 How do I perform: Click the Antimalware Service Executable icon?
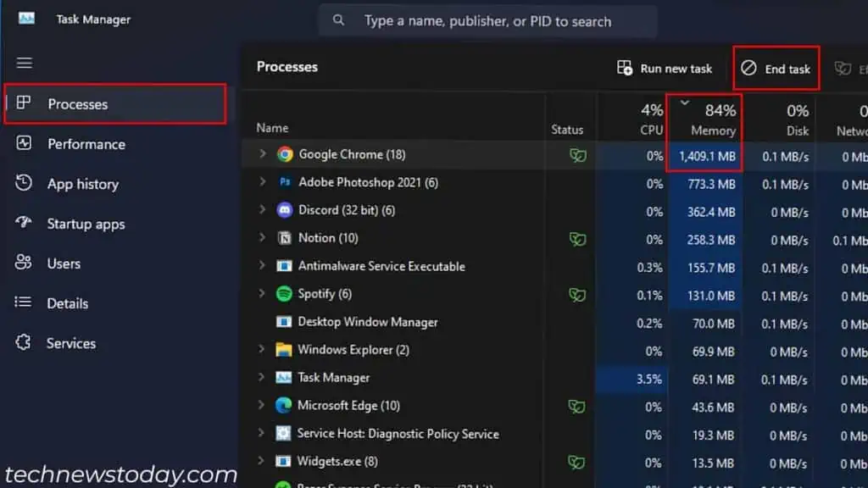pyautogui.click(x=284, y=266)
